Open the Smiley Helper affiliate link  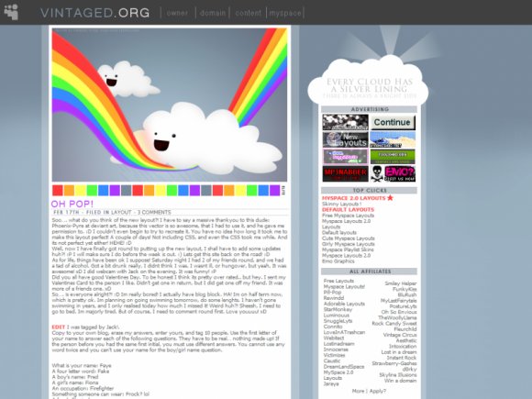[400, 283]
